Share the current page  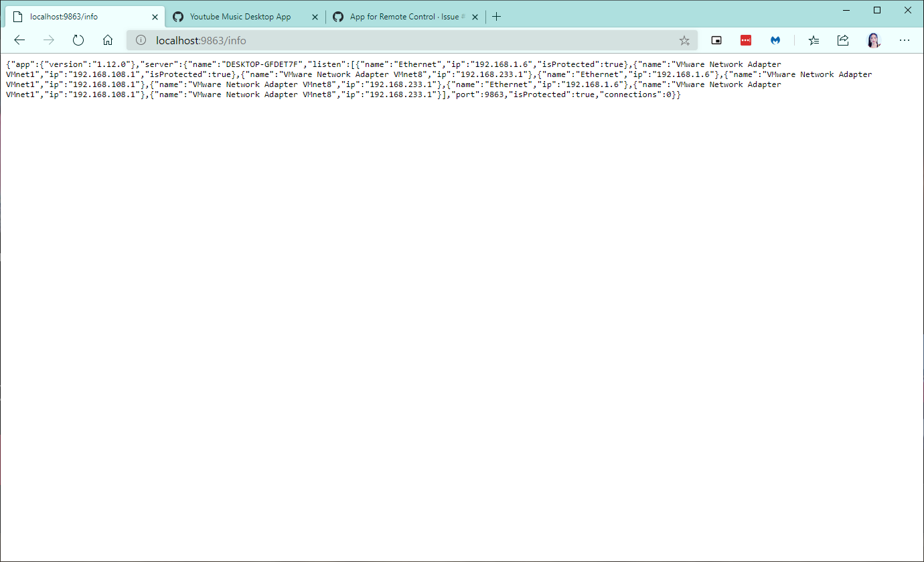[842, 40]
